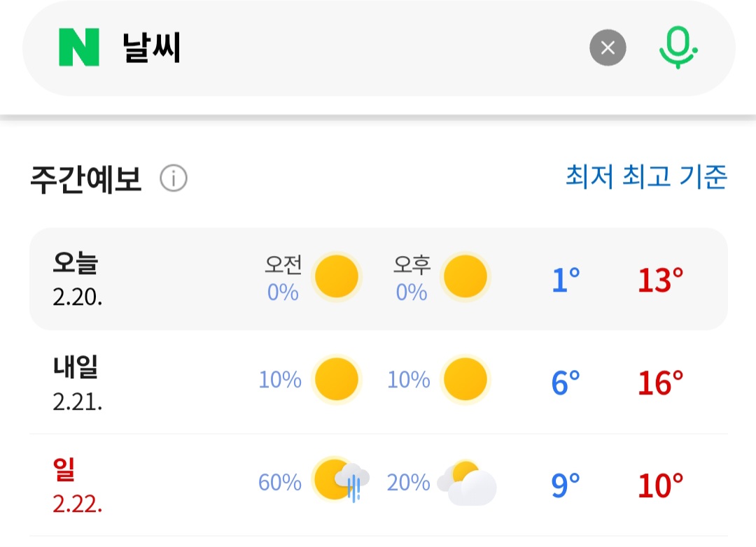Click the 최저 최고 기준 link
This screenshot has width=756, height=547.
click(x=646, y=177)
